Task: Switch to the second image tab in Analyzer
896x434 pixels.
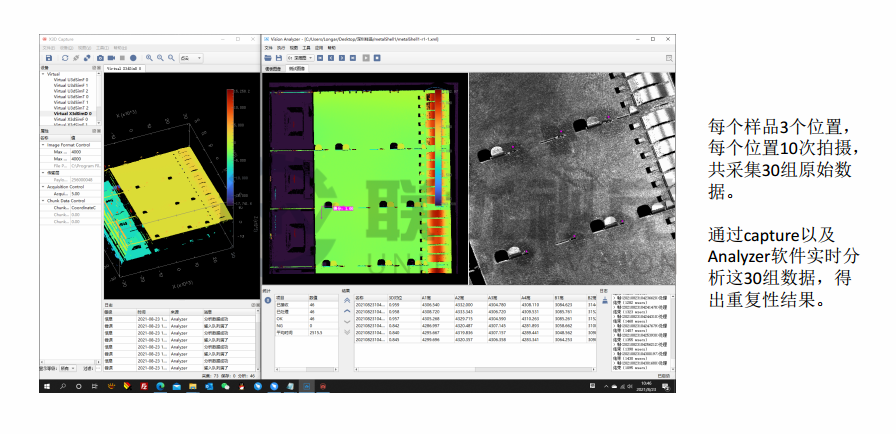Action: pos(297,69)
